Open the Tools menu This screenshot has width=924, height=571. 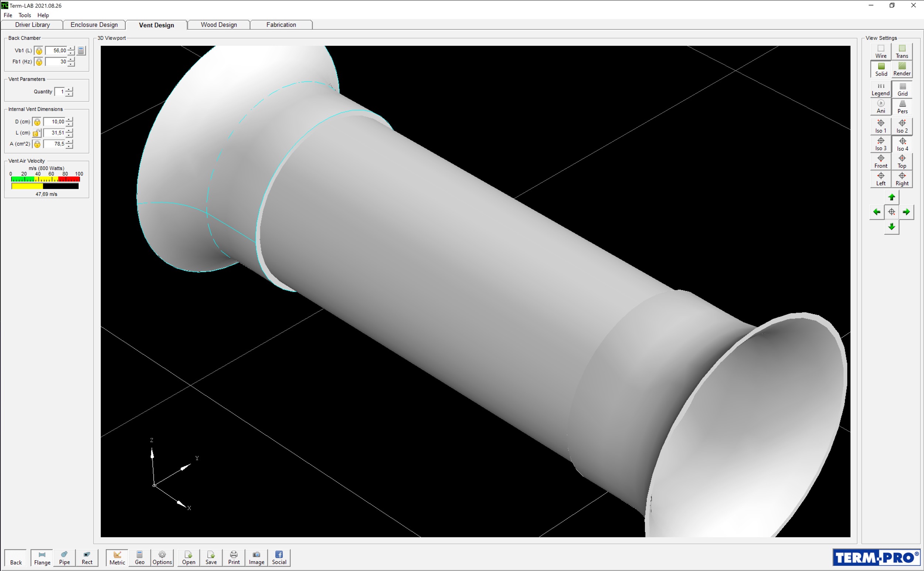pyautogui.click(x=24, y=15)
